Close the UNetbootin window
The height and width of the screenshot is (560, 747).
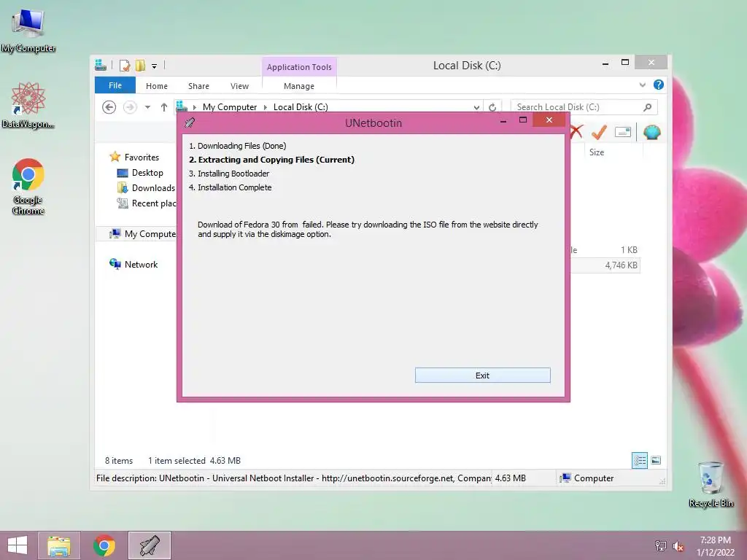point(549,120)
